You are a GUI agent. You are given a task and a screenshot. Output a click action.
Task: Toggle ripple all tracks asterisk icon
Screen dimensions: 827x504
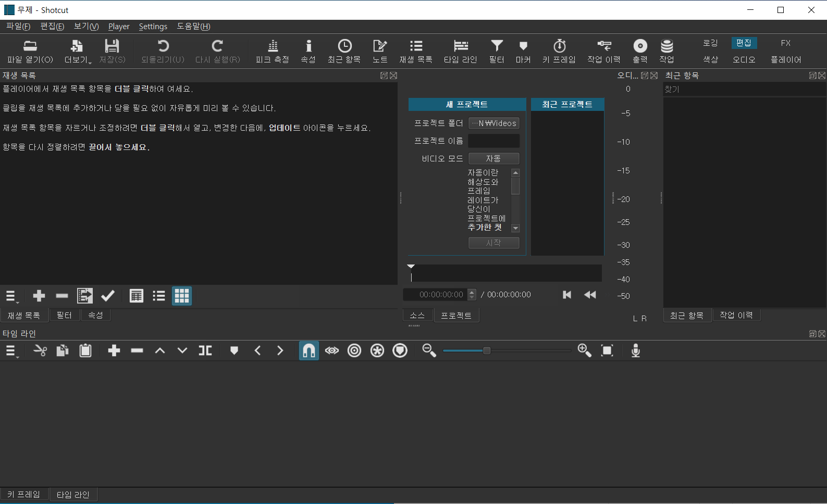pyautogui.click(x=377, y=351)
